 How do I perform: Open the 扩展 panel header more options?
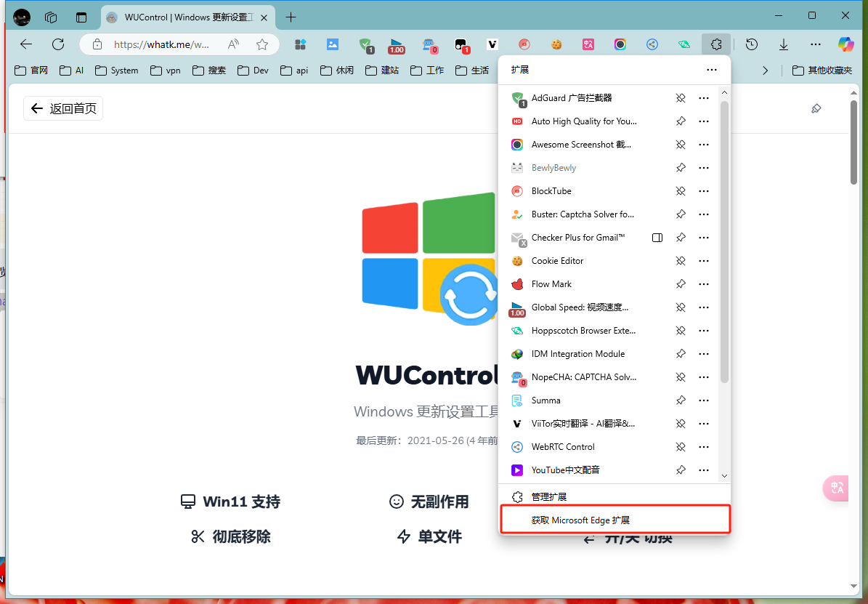[x=711, y=70]
